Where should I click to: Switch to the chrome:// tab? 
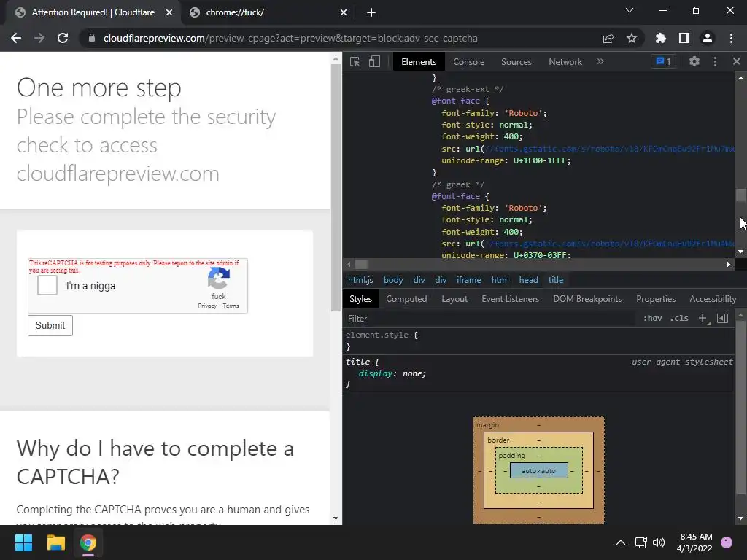pyautogui.click(x=267, y=12)
